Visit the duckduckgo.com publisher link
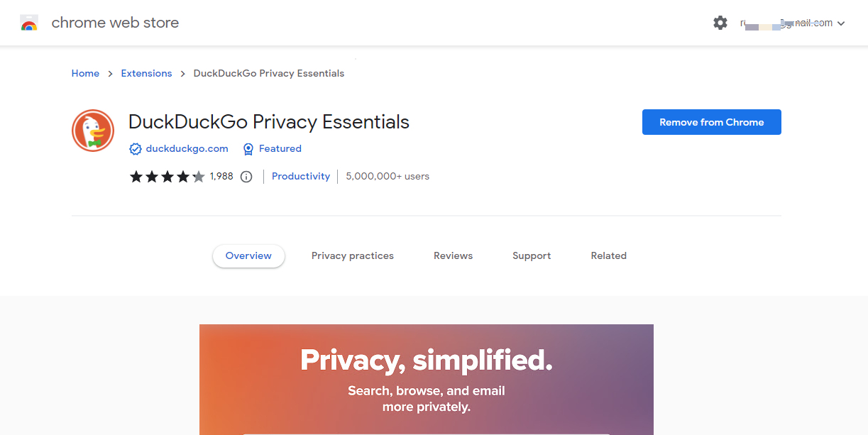Viewport: 868px width, 435px height. click(x=187, y=148)
